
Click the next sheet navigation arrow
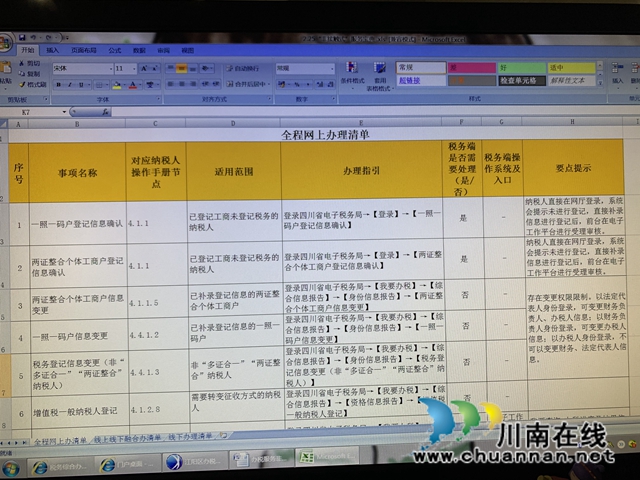(x=17, y=442)
